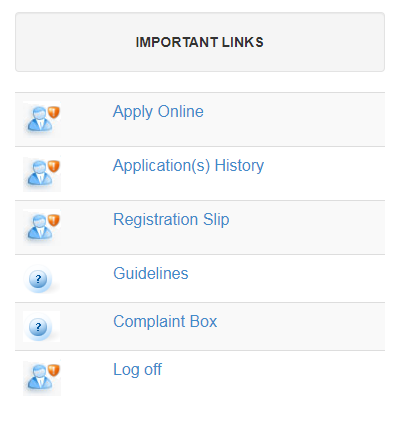Select the Log off link
Screen dimensions: 405x421
[x=137, y=370]
